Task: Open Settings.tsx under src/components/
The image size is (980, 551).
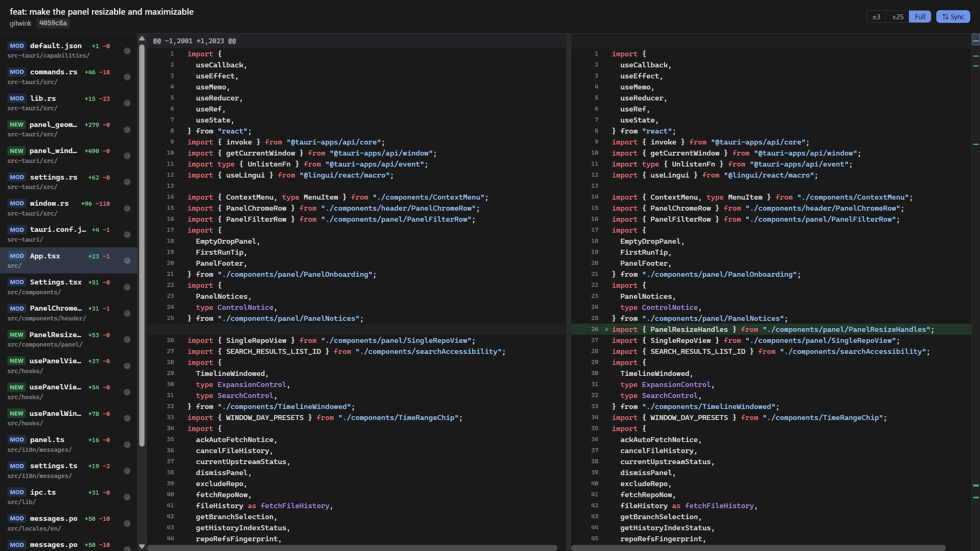Action: coord(69,287)
